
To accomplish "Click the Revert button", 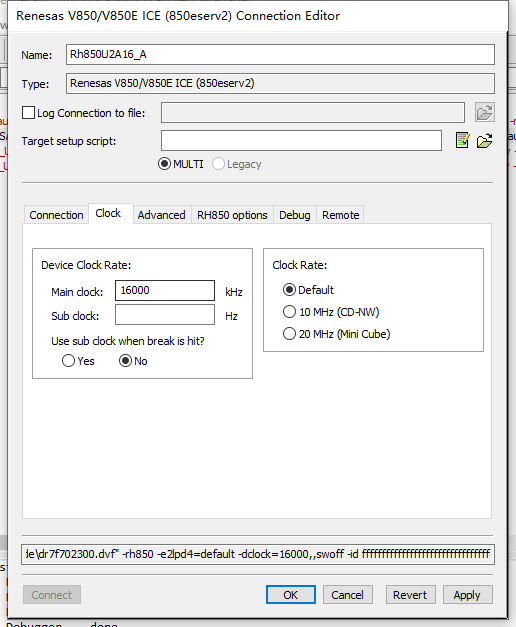I will tap(410, 595).
